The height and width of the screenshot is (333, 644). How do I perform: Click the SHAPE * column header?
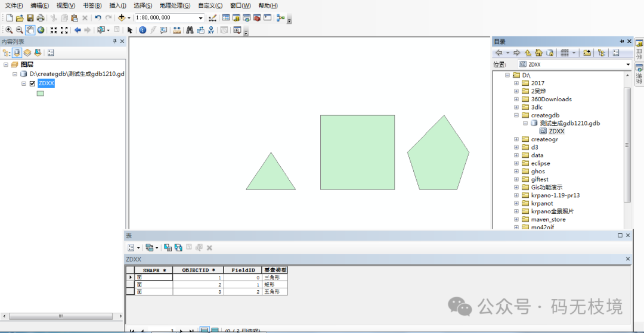pyautogui.click(x=154, y=270)
